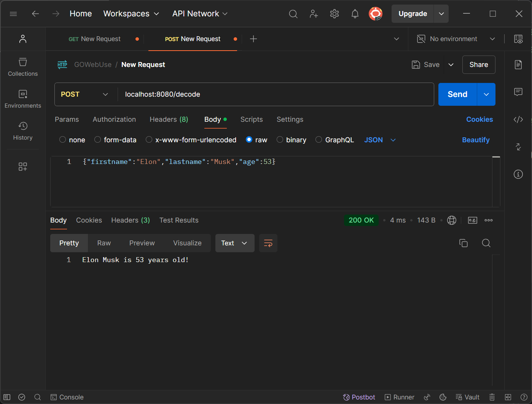Image resolution: width=532 pixels, height=404 pixels.
Task: Select the raw body type
Action: 249,140
